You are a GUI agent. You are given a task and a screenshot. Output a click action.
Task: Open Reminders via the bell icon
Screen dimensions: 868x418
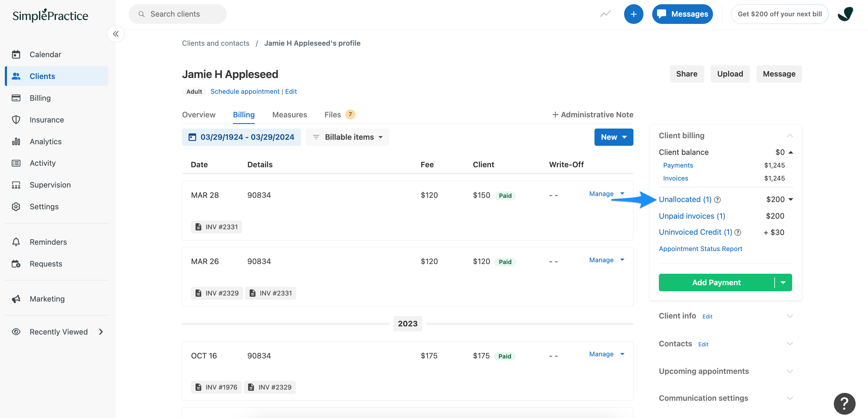pyautogui.click(x=16, y=242)
